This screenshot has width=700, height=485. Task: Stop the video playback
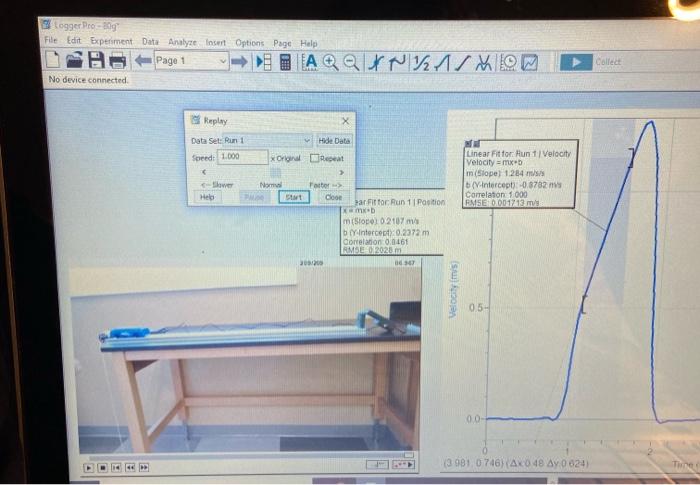click(x=102, y=468)
